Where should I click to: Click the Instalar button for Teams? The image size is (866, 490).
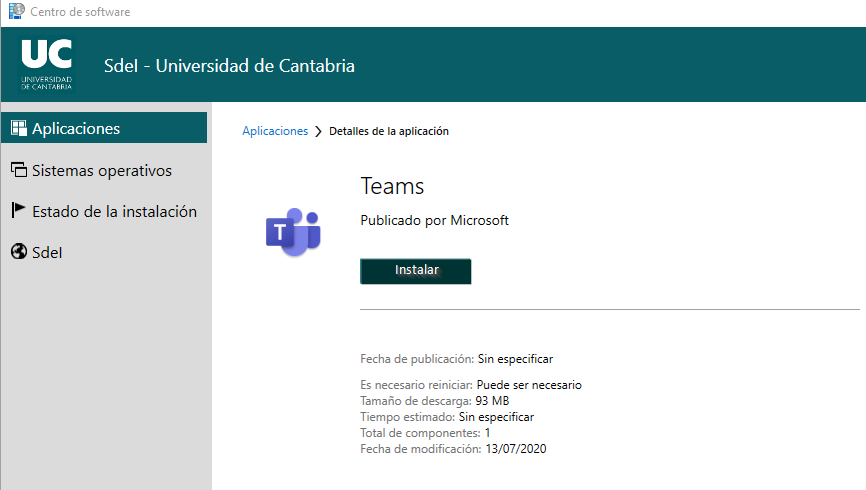click(x=415, y=271)
